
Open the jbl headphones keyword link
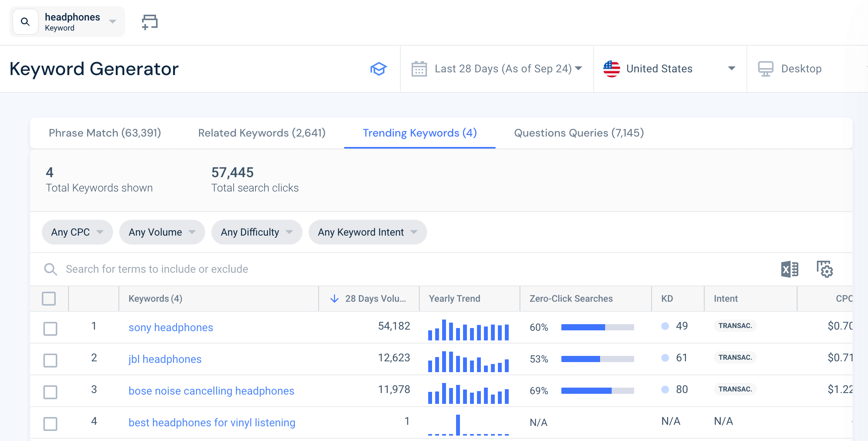165,359
